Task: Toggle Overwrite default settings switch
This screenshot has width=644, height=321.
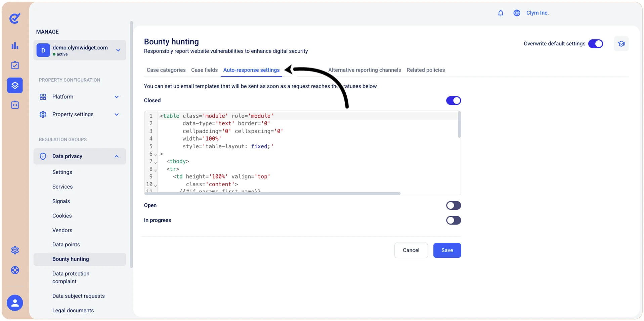Action: click(x=596, y=44)
